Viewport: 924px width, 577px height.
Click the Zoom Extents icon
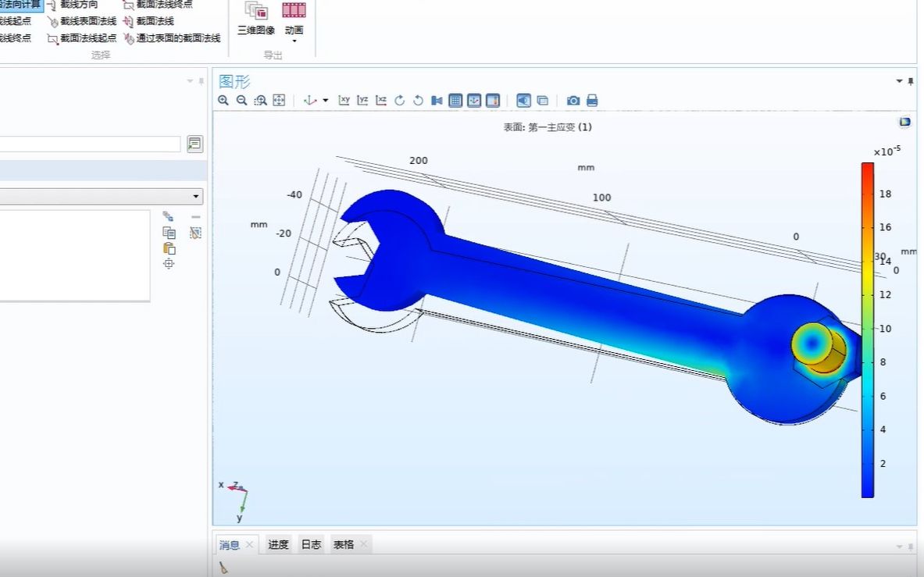[279, 101]
